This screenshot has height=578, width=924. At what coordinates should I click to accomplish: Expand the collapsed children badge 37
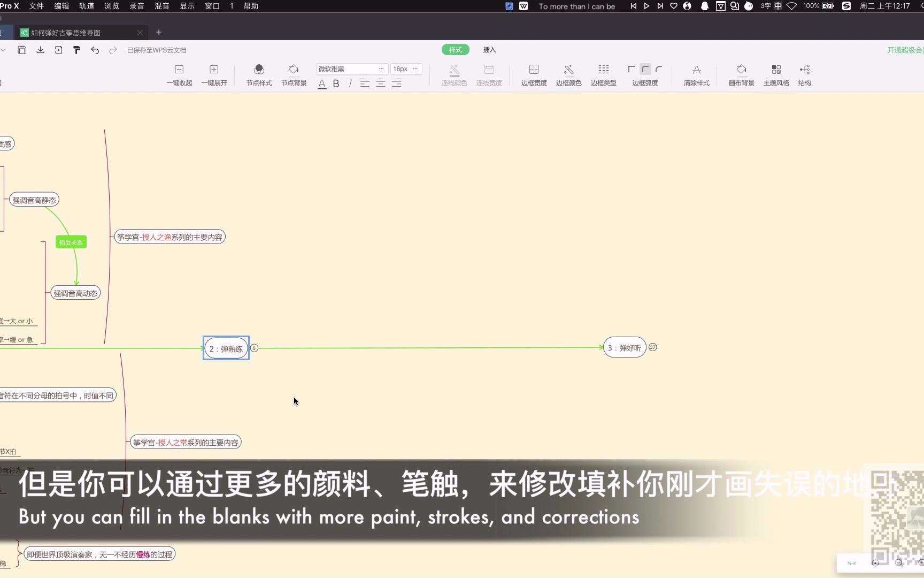point(653,347)
